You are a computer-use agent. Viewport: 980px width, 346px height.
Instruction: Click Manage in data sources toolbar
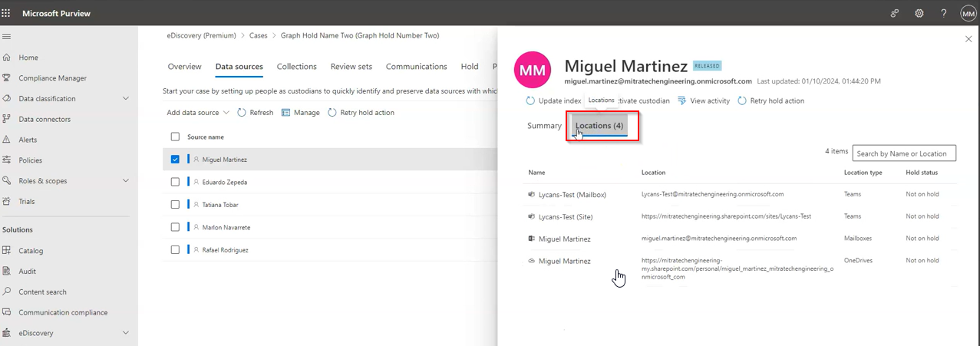point(301,113)
